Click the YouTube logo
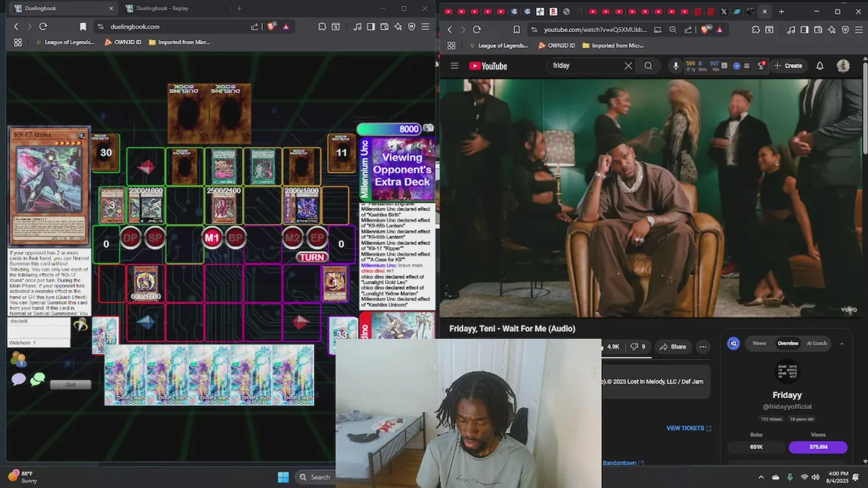868x488 pixels. 488,66
